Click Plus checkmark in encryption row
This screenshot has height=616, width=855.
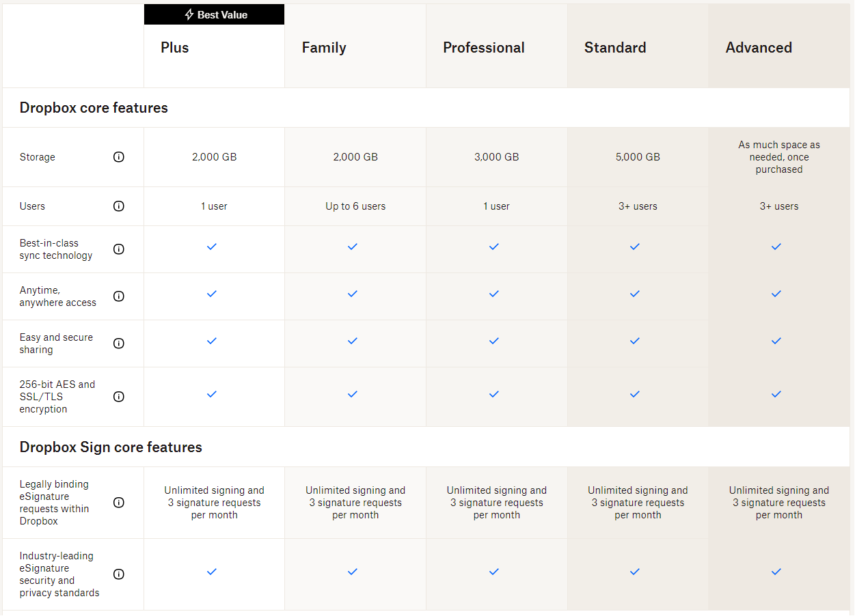pos(212,394)
